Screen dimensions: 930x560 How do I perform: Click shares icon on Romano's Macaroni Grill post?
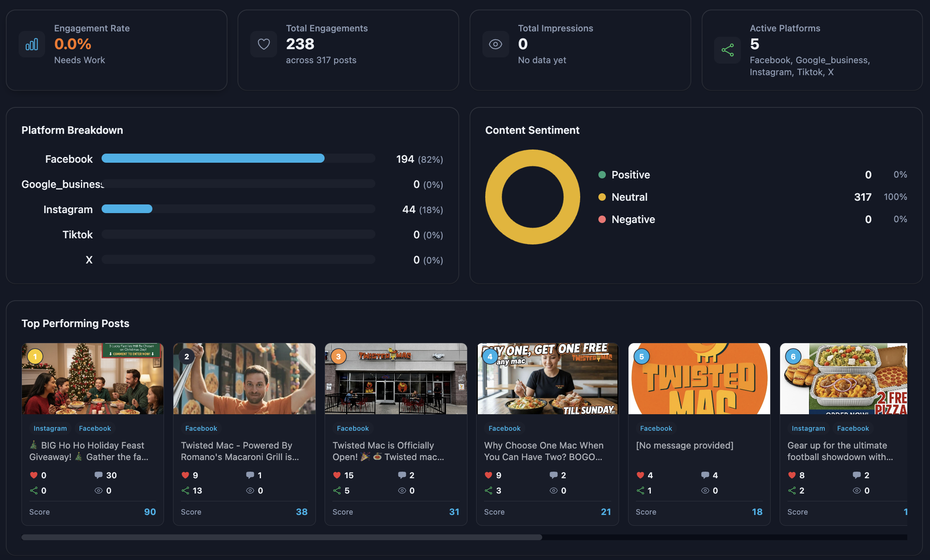tap(185, 491)
